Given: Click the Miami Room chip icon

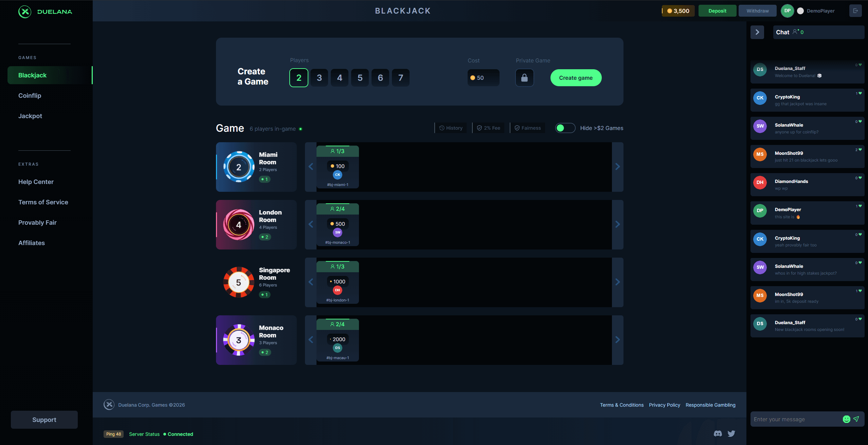Looking at the screenshot, I should (x=239, y=167).
